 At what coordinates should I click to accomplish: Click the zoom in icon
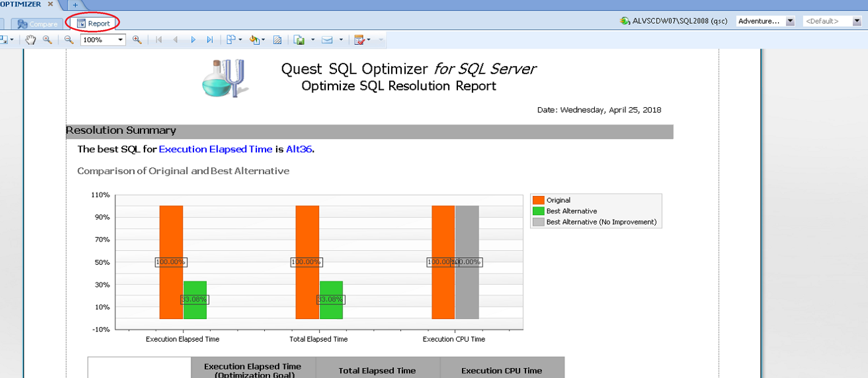tap(137, 40)
